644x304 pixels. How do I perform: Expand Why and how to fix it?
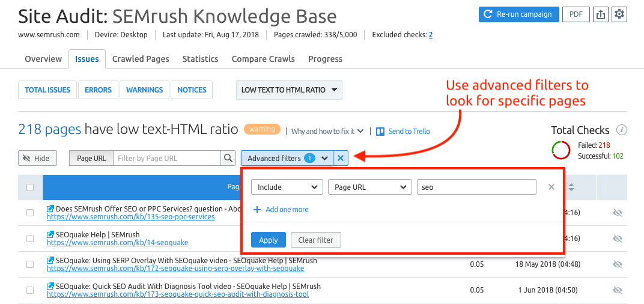(327, 132)
